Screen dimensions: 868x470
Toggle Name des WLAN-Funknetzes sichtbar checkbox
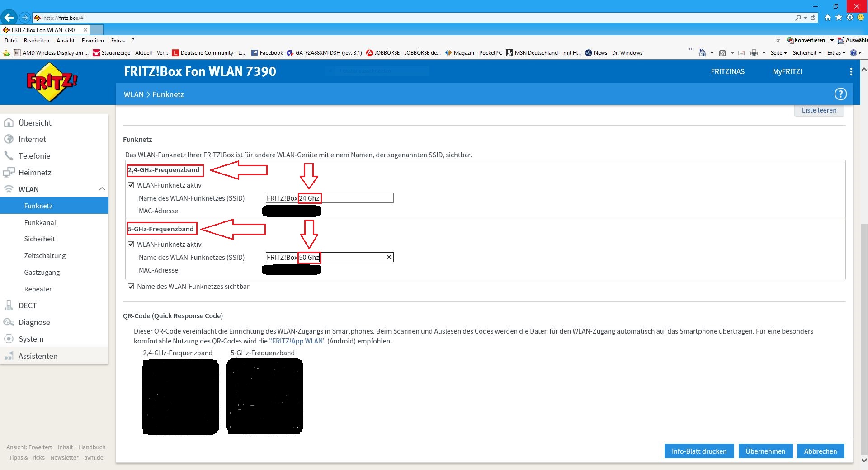point(131,286)
